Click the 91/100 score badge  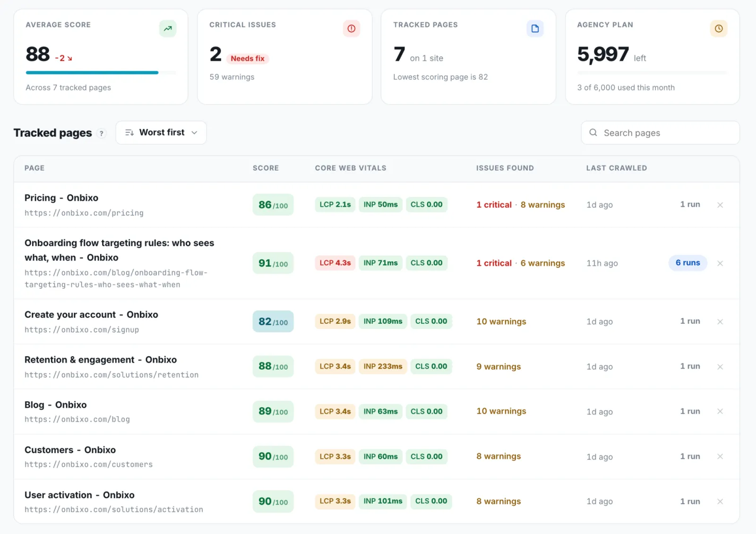coord(273,263)
